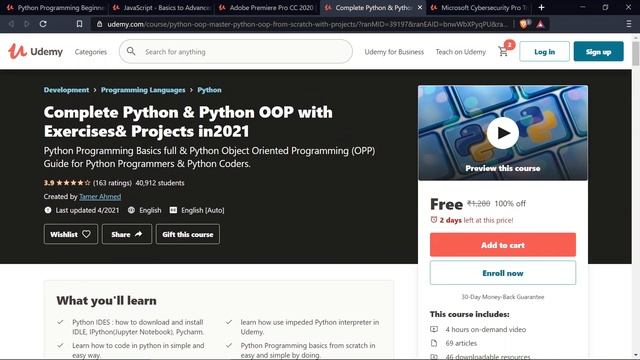Image resolution: width=640 pixels, height=360 pixels.
Task: Click the Share button
Action: pos(127,234)
